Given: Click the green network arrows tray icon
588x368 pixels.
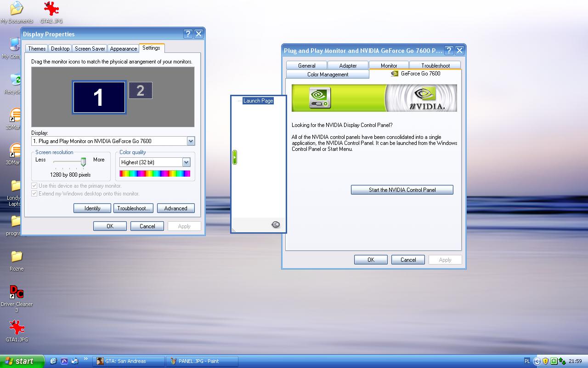Looking at the screenshot, I should tap(562, 361).
